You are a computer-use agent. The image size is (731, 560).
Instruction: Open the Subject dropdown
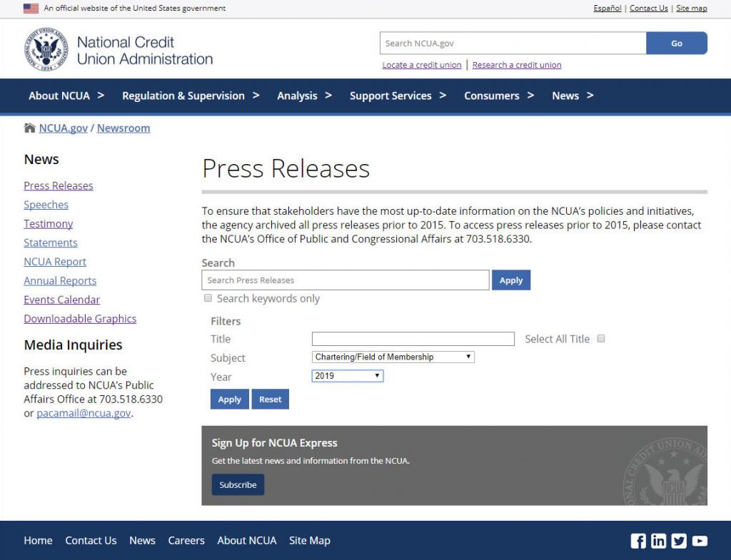point(393,357)
